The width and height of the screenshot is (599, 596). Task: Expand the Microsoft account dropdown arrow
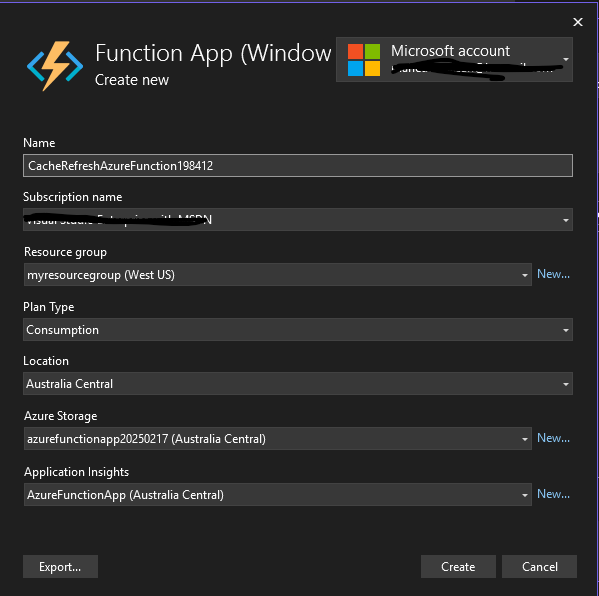(566, 59)
